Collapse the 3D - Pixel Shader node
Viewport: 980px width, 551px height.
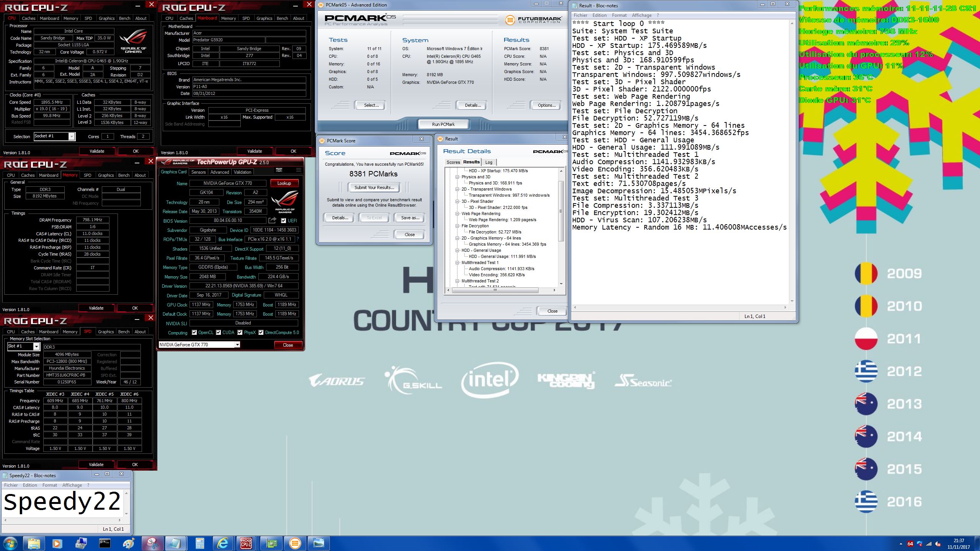[x=457, y=202]
